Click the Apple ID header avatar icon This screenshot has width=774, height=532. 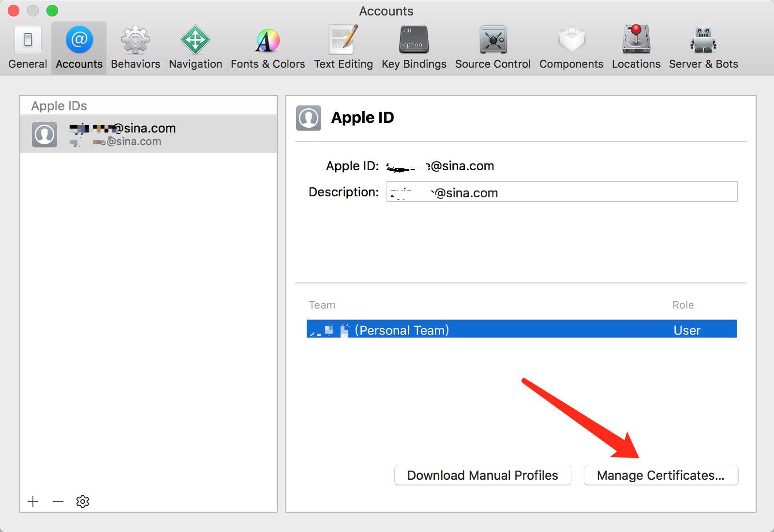tap(309, 118)
